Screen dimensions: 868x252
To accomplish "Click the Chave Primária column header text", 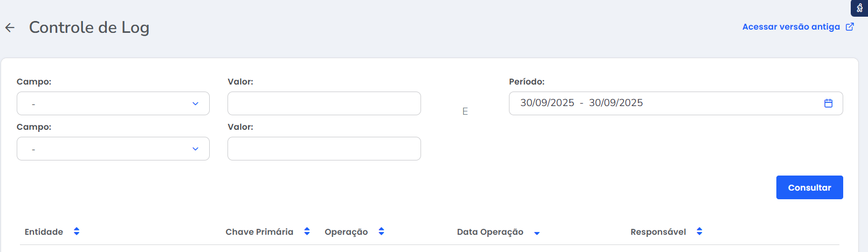I will tap(259, 232).
